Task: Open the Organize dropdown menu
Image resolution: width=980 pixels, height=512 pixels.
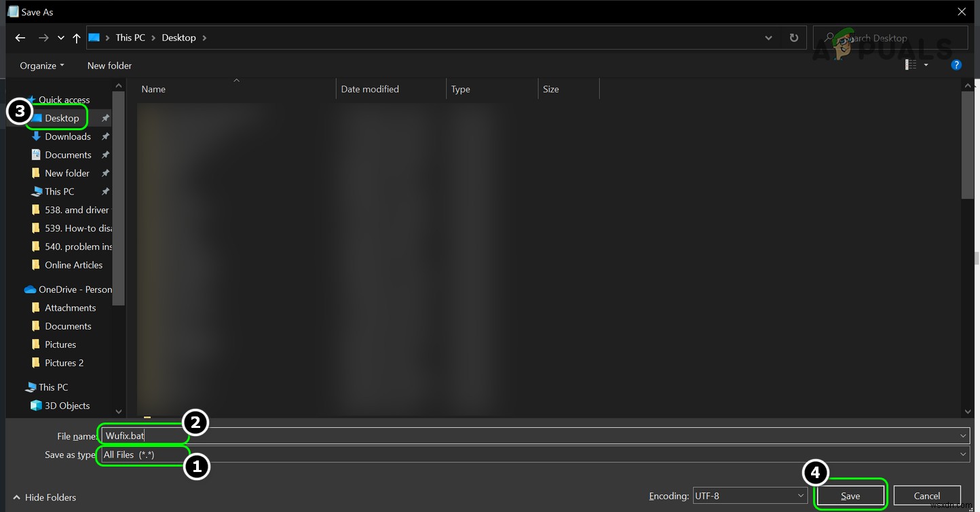Action: point(42,66)
